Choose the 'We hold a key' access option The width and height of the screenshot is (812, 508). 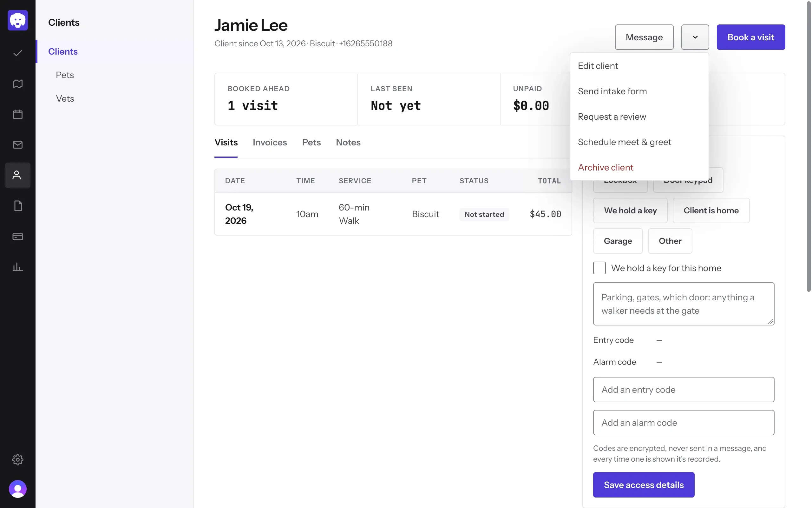(x=630, y=211)
